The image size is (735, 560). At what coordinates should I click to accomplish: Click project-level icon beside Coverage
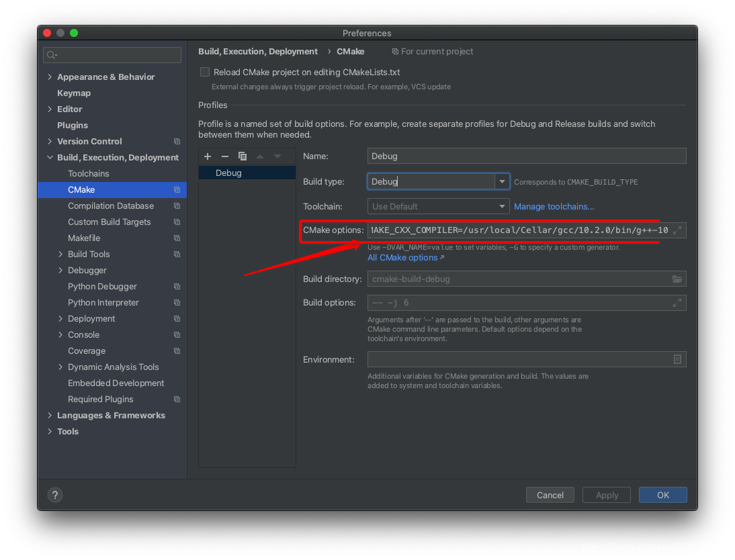tap(177, 351)
